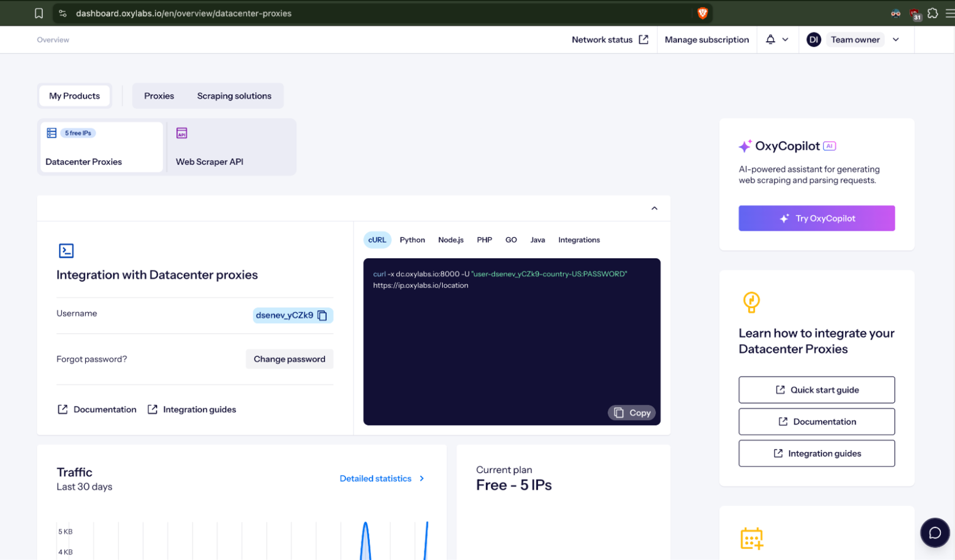
Task: Expand the notifications dropdown chevron
Action: (x=785, y=40)
